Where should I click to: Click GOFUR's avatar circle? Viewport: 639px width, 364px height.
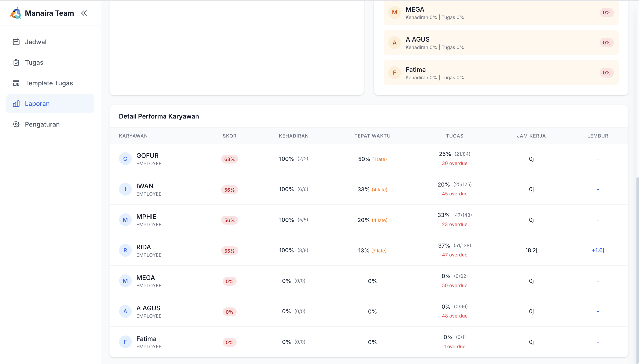click(x=125, y=159)
